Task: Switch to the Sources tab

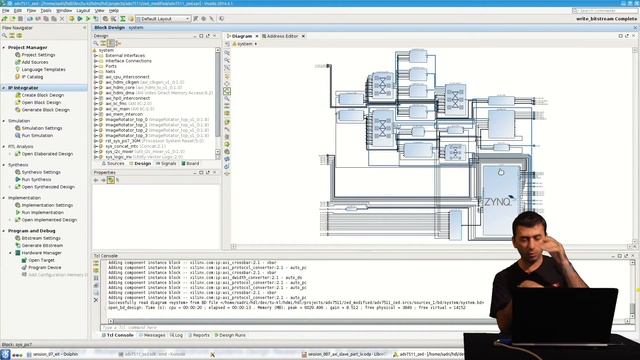Action: pos(113,164)
